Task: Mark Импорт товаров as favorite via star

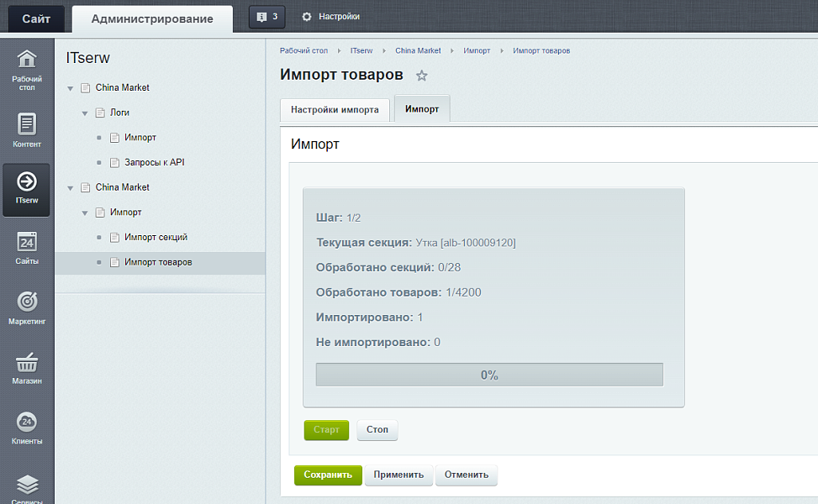Action: coord(421,75)
